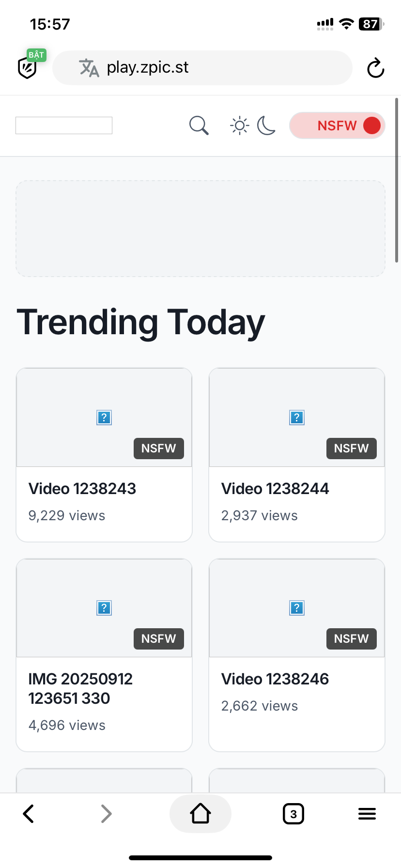Image resolution: width=401 pixels, height=868 pixels.
Task: Switch to dark mode moon icon
Action: pos(266,125)
